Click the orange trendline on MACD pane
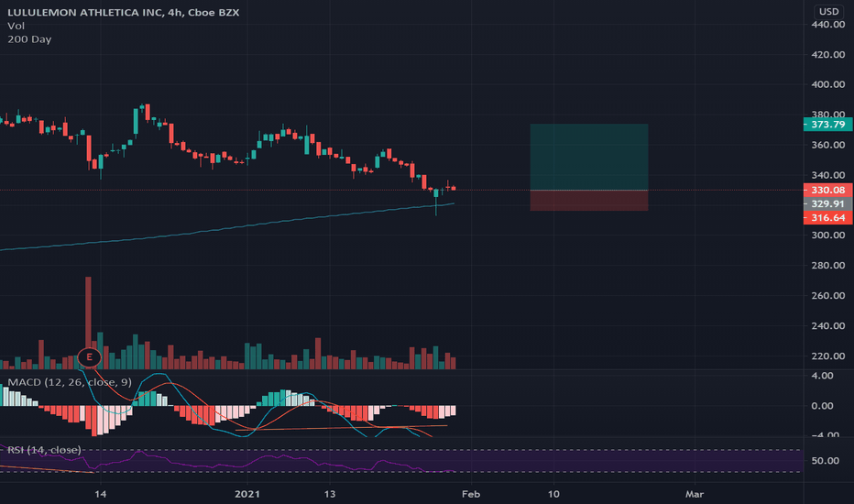 (x=342, y=428)
